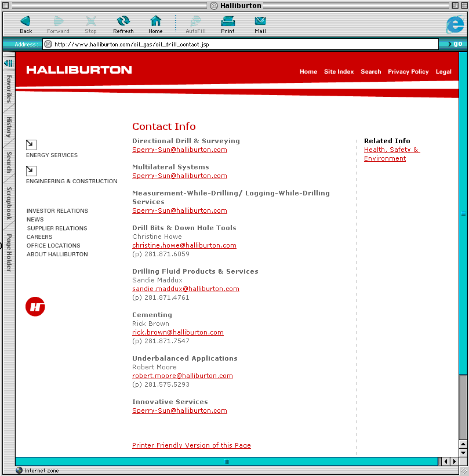Open Site Index in the header
The image size is (469, 476).
(339, 72)
